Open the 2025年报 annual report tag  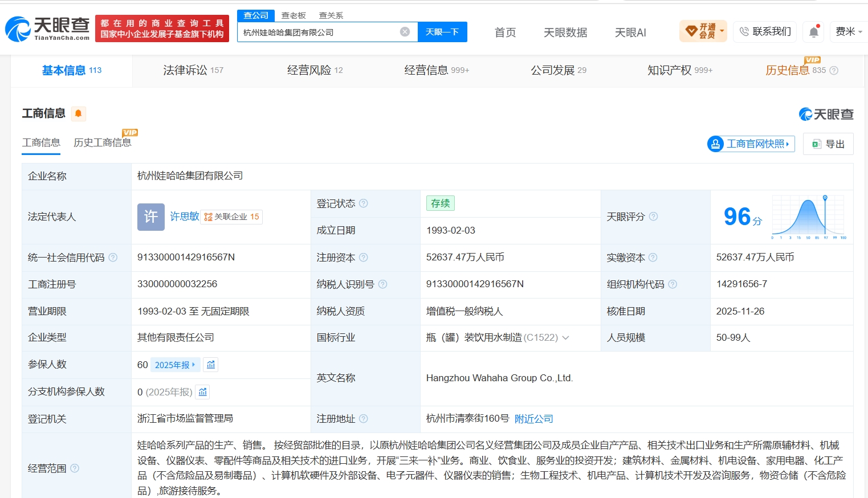(x=175, y=365)
